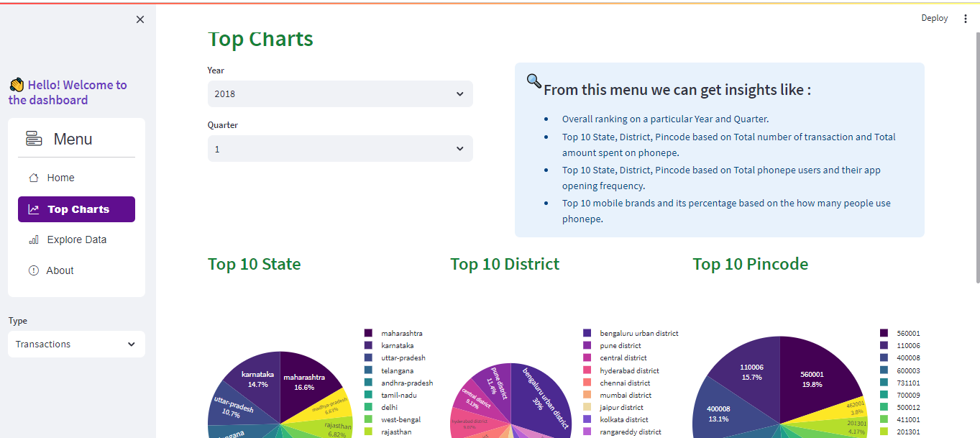980x438 pixels.
Task: Open the three-dot options menu
Action: tap(966, 18)
